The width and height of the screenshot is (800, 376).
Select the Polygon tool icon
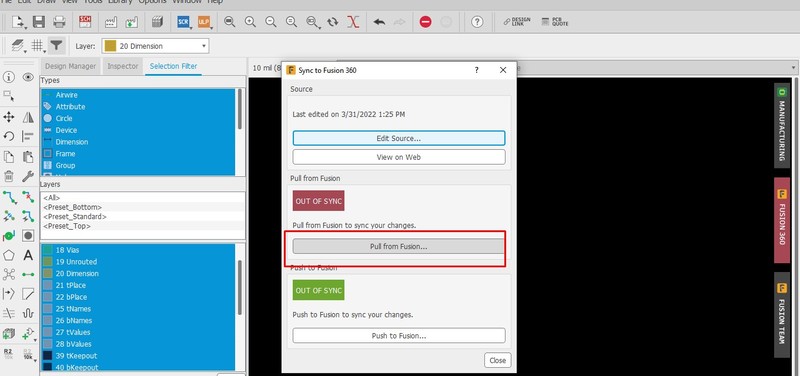point(9,255)
